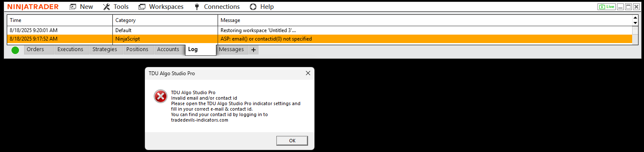Open the Connections menu
This screenshot has height=152, width=644.
coord(217,7)
